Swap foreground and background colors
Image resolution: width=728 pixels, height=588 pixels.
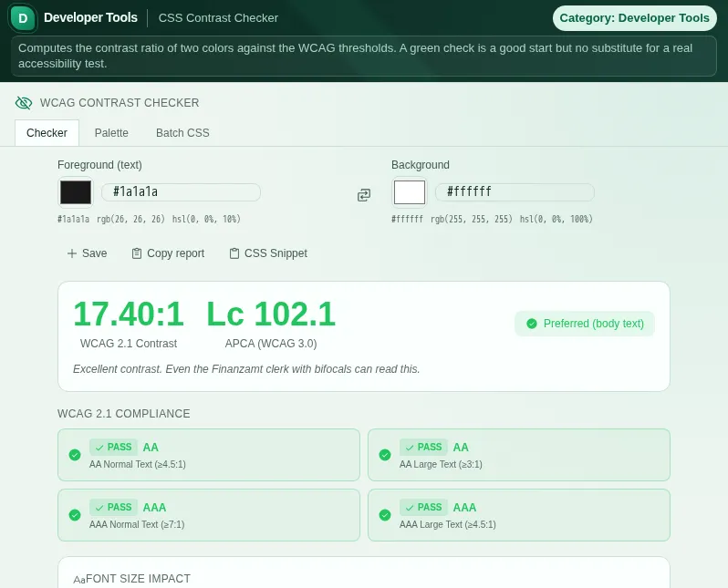coord(364,195)
